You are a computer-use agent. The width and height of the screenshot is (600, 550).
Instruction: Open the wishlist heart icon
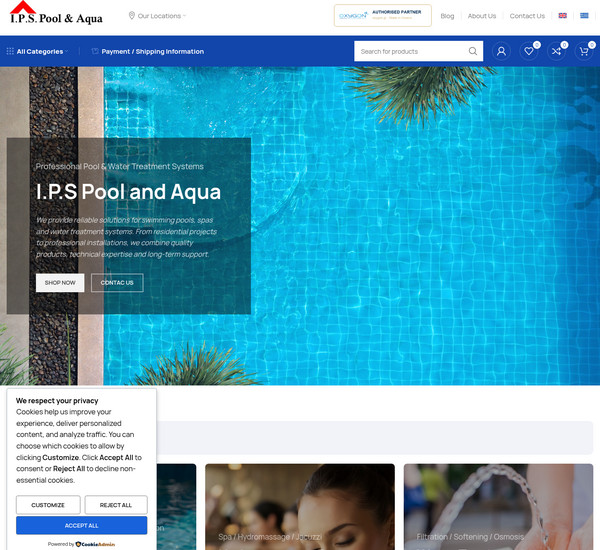[529, 51]
